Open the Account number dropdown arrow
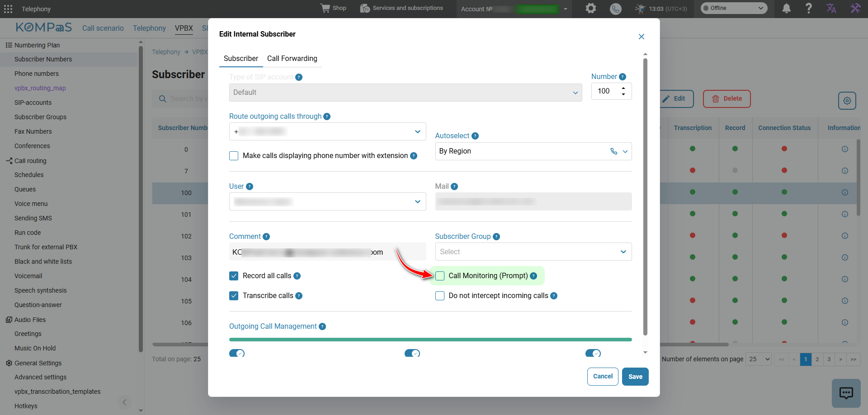Viewport: 868px width, 415px height. click(x=566, y=9)
